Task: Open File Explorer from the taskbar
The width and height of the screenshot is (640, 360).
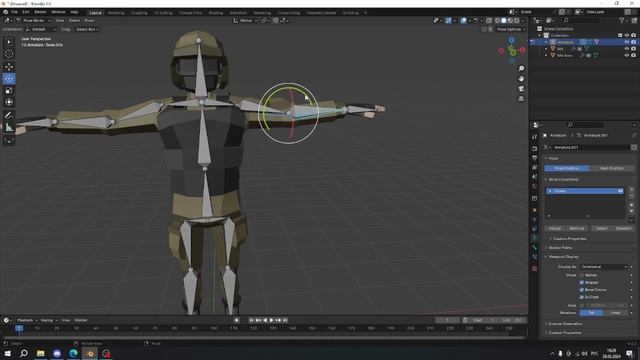Action: point(40,353)
